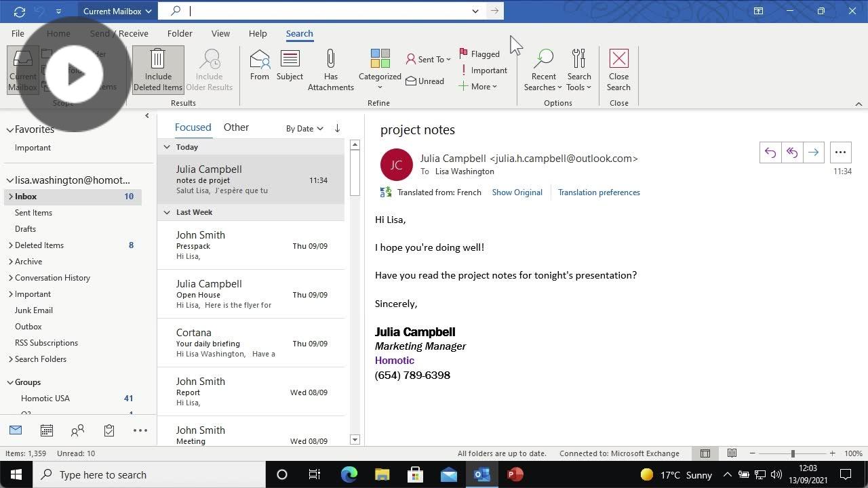Viewport: 868px width, 488px height.
Task: Switch to the Other inbox tab
Action: click(236, 127)
